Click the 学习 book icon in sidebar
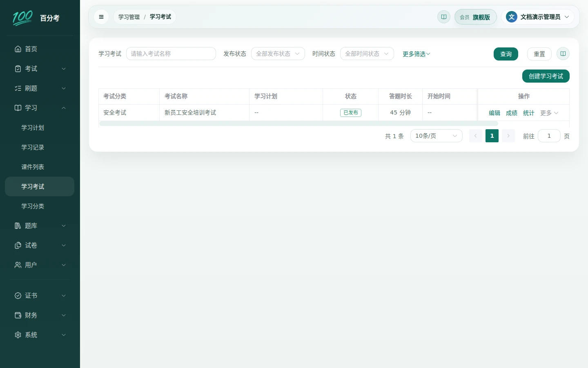This screenshot has width=588, height=368. [x=18, y=108]
